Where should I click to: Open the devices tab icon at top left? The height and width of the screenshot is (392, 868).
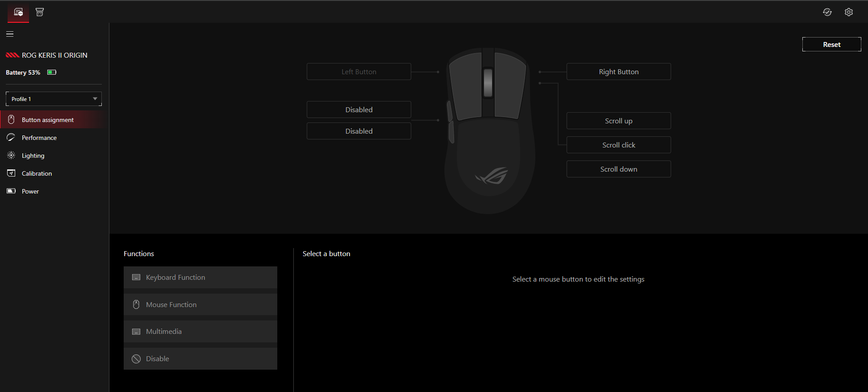pos(18,12)
